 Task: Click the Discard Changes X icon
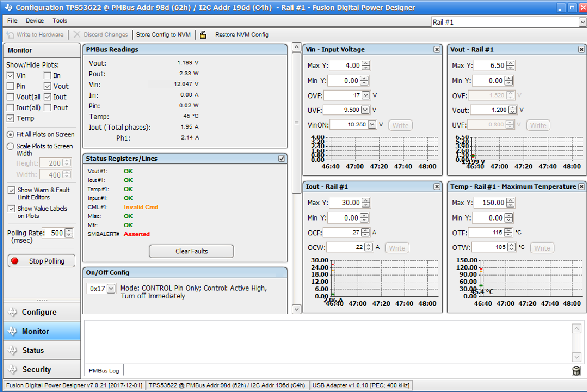coord(77,35)
